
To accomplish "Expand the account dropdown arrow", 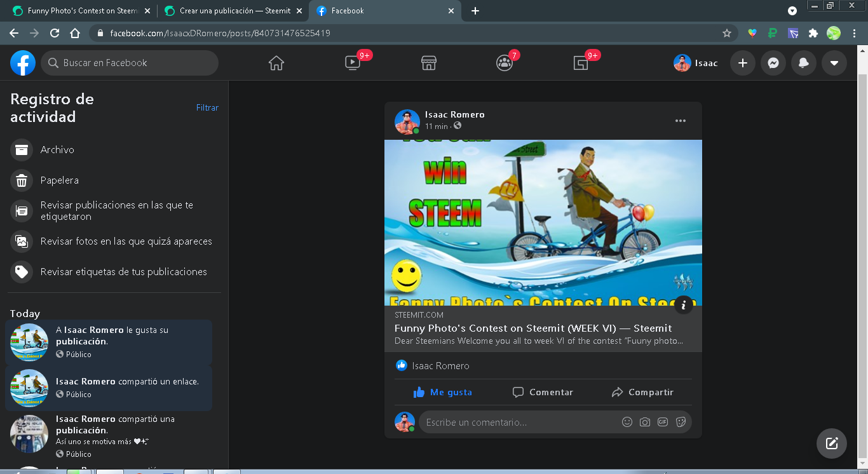I will 834,63.
